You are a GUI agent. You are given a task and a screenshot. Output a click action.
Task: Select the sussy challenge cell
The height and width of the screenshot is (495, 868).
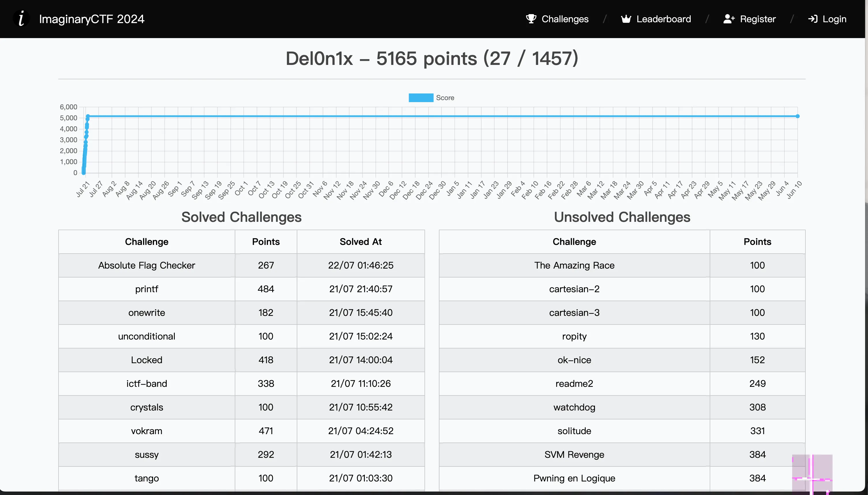click(x=146, y=454)
